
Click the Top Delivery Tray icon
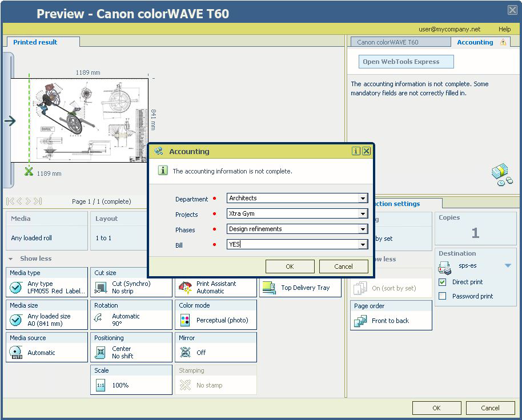click(269, 288)
